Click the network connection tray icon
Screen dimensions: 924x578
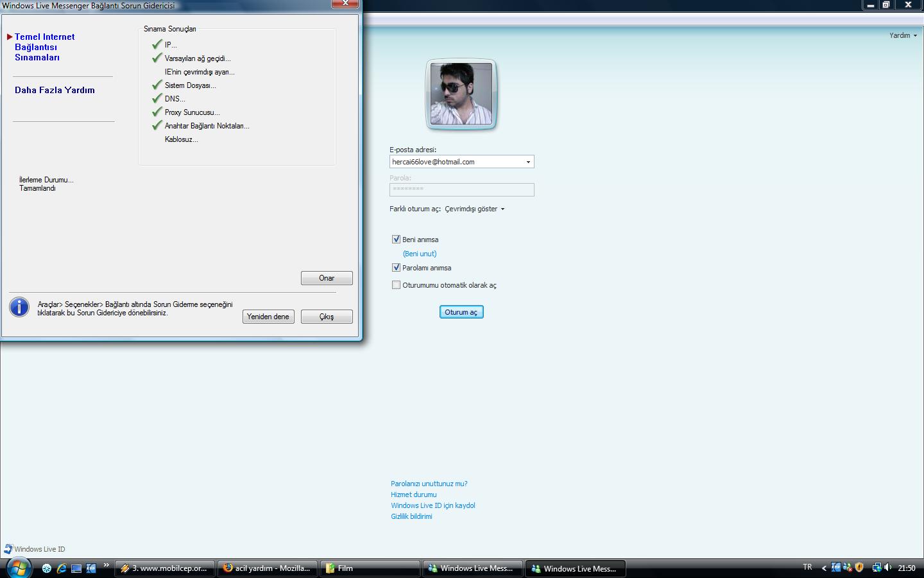(x=877, y=567)
